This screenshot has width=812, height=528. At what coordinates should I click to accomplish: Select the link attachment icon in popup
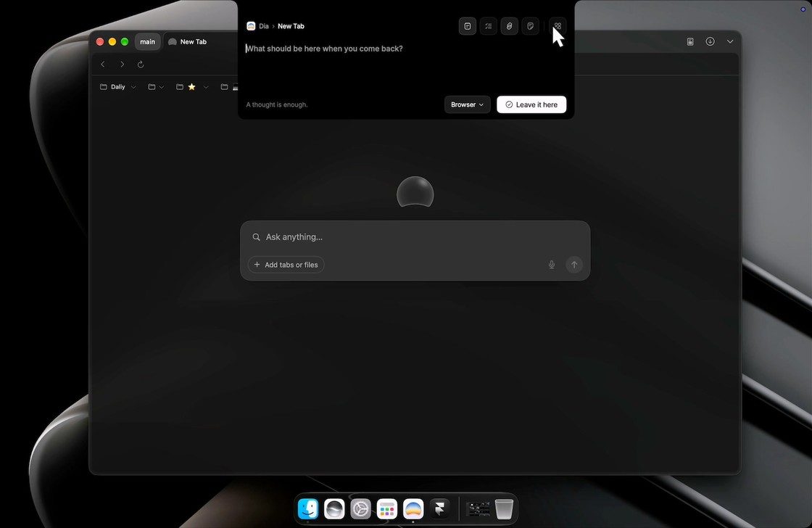[x=509, y=26]
